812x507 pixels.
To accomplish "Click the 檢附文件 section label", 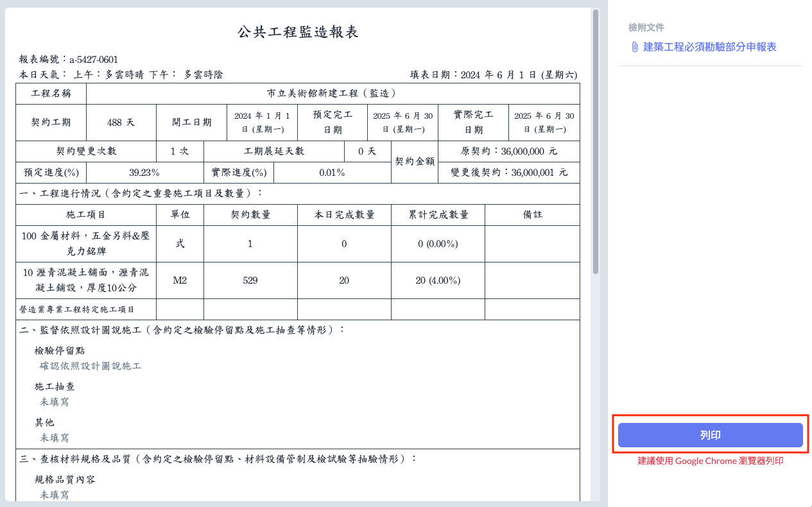I will [x=646, y=28].
